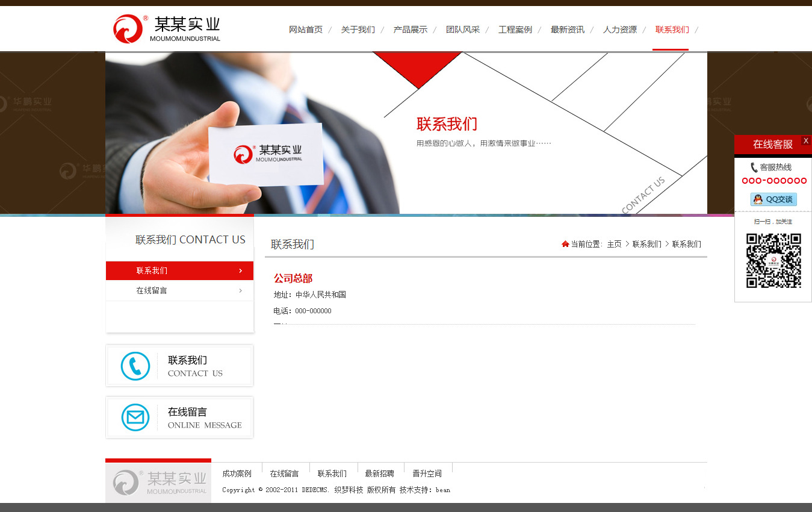
Task: Go to 工程案例 navigation item
Action: click(515, 30)
